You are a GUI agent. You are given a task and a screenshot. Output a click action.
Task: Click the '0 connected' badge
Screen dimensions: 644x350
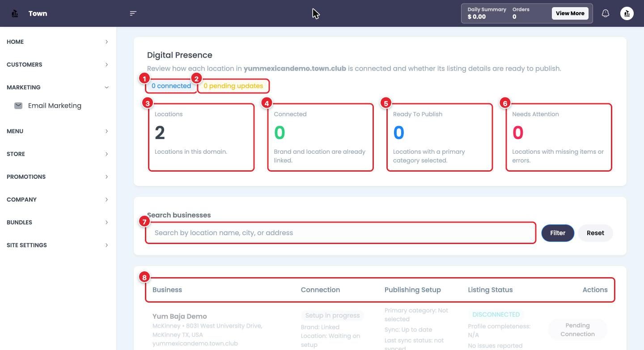171,86
